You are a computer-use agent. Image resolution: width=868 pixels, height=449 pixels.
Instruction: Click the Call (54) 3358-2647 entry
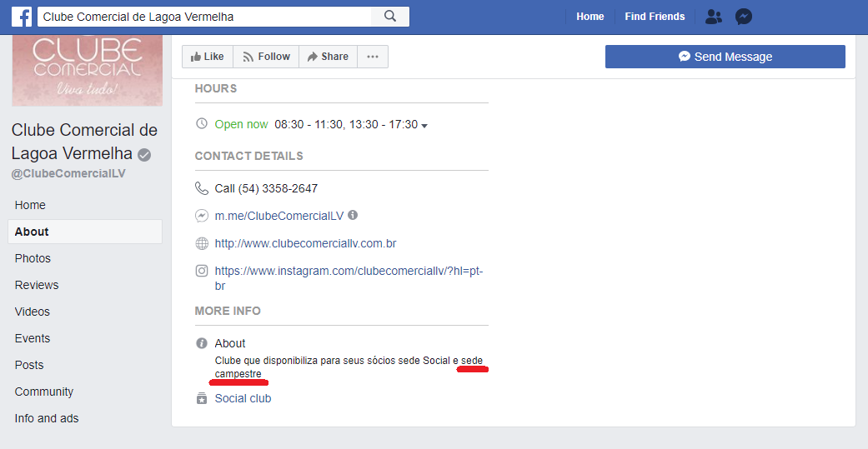(266, 188)
